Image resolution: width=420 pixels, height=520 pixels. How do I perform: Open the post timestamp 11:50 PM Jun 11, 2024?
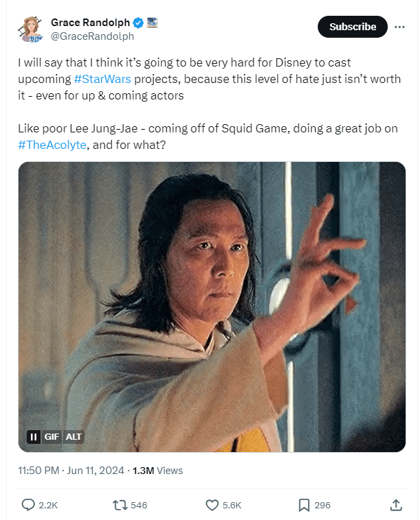pos(71,471)
